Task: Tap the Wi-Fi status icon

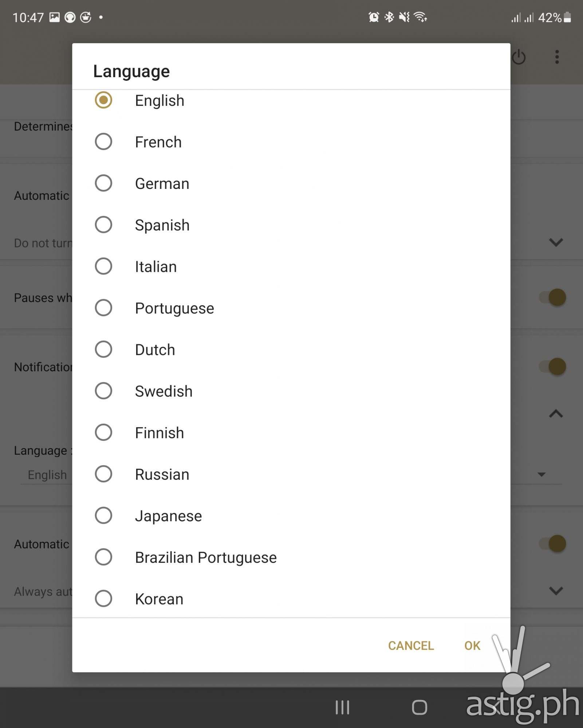Action: [421, 17]
